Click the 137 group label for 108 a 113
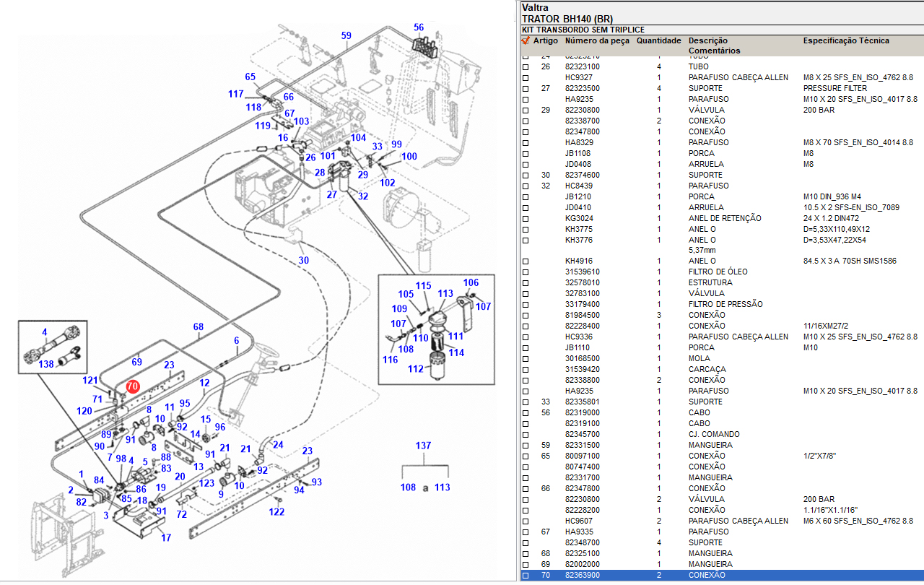Image resolution: width=924 pixels, height=585 pixels. click(x=423, y=446)
